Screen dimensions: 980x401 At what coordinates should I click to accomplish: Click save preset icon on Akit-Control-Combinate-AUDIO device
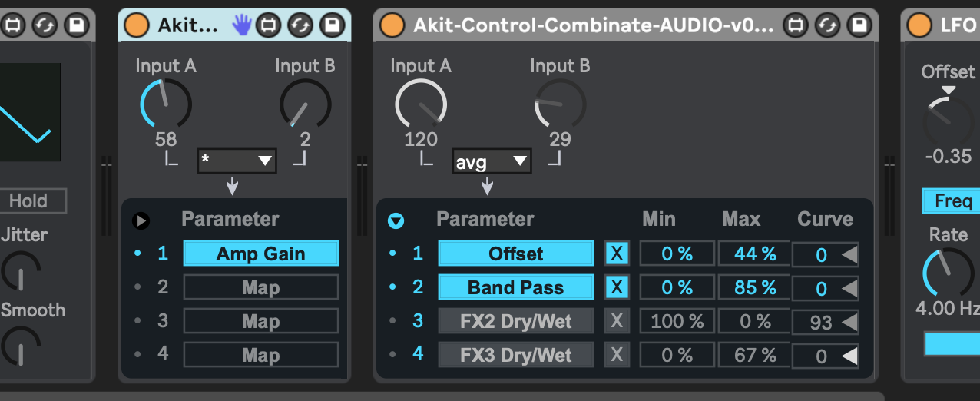859,25
